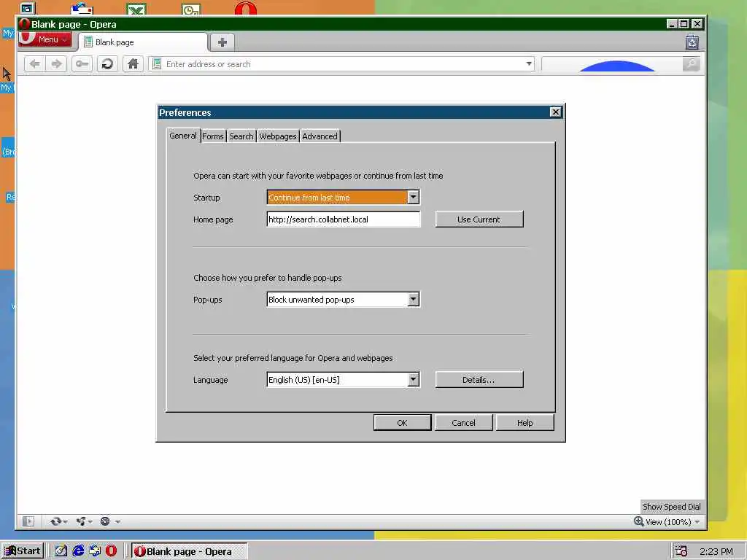Select the Blank page browser tab
Screen dimensions: 747x560
[143, 42]
